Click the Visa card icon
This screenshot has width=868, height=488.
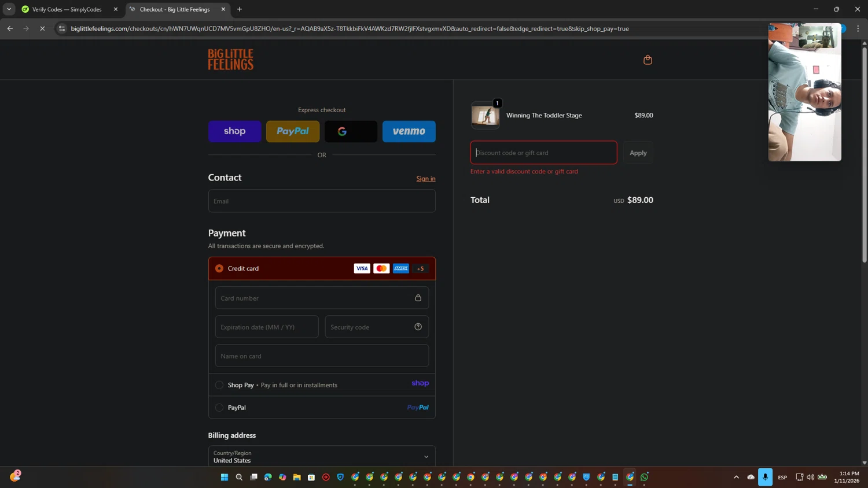click(x=362, y=268)
